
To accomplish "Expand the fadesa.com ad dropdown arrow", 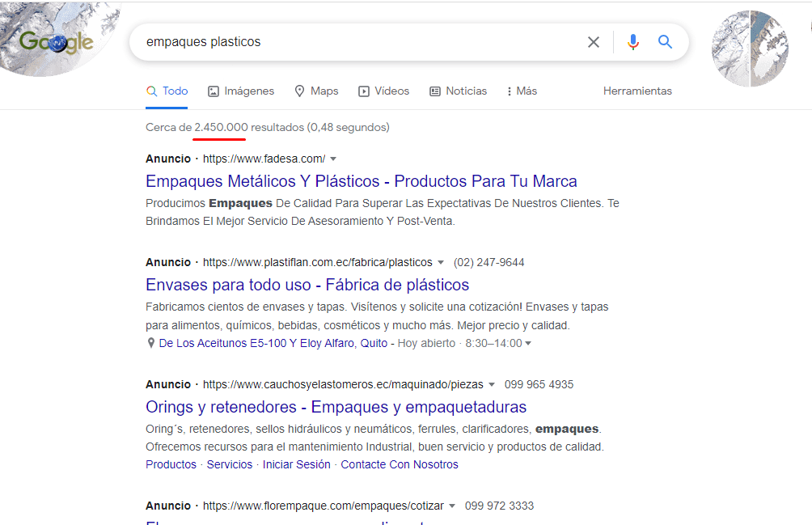I will click(x=333, y=159).
